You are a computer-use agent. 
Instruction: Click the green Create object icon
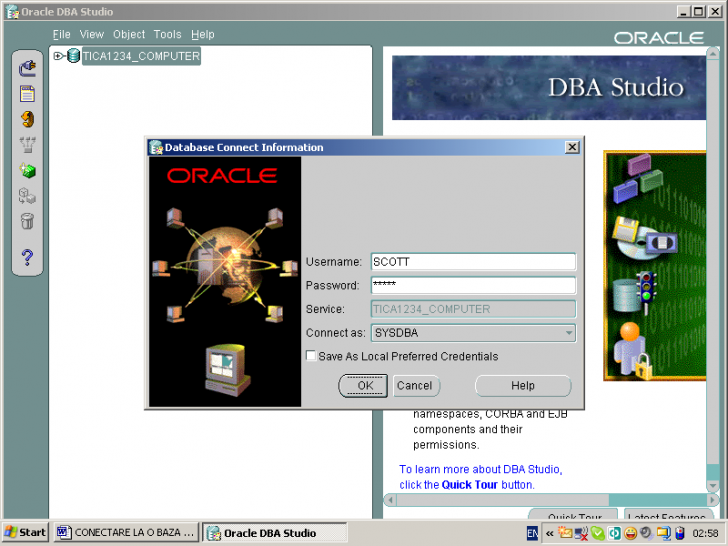pos(28,171)
